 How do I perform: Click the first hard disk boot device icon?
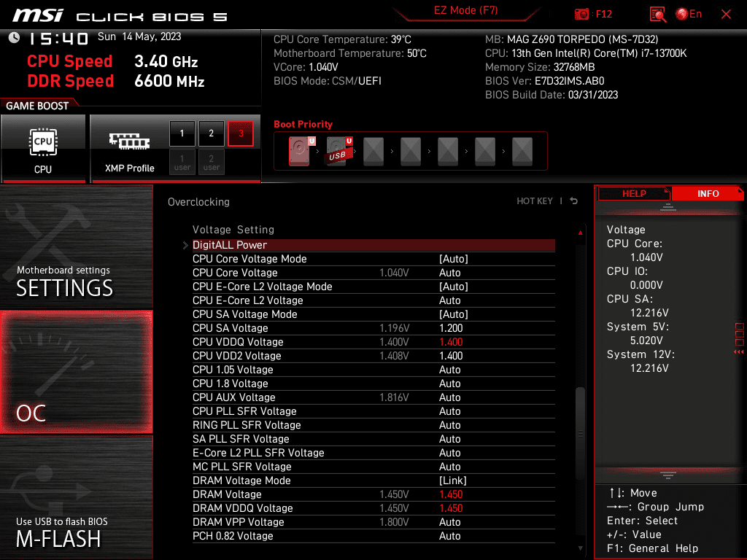tap(300, 151)
